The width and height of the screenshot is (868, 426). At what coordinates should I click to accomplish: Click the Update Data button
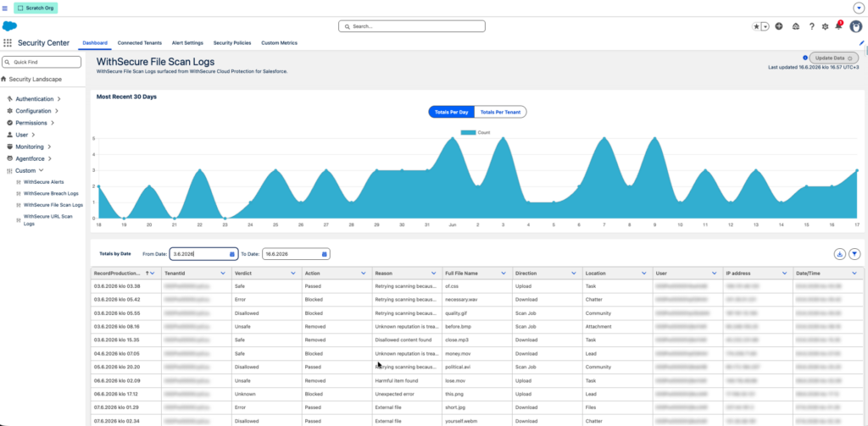tap(834, 58)
